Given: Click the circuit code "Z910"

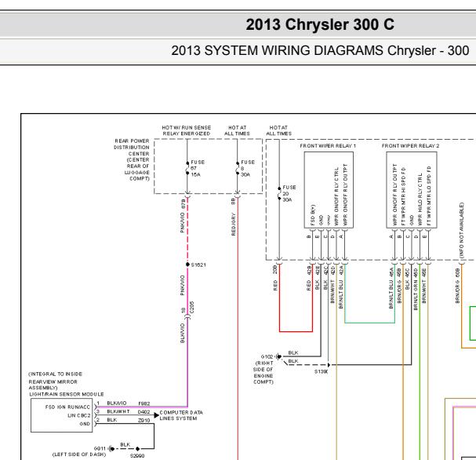Looking at the screenshot, I should tap(144, 420).
